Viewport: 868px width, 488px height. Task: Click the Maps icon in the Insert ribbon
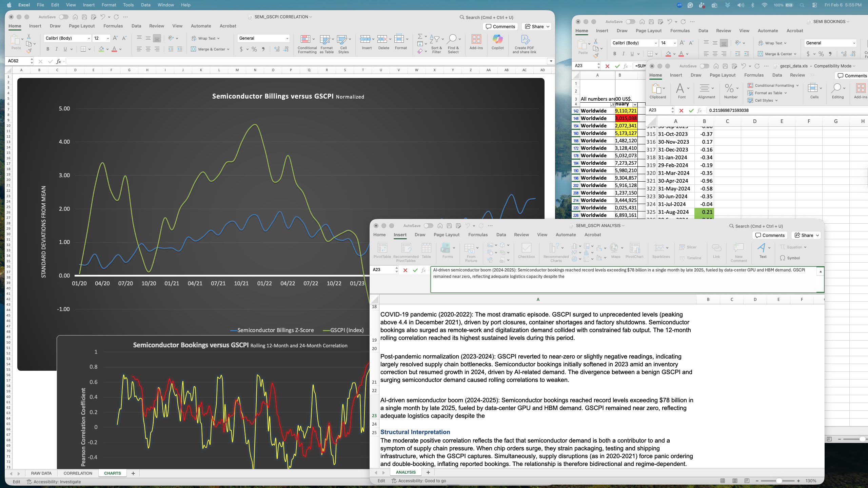[x=615, y=248]
